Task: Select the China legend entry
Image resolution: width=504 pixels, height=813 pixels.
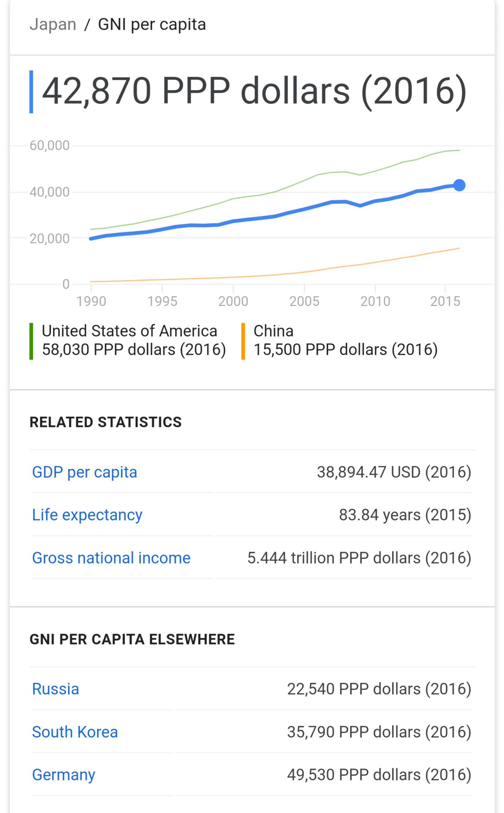Action: (x=345, y=340)
